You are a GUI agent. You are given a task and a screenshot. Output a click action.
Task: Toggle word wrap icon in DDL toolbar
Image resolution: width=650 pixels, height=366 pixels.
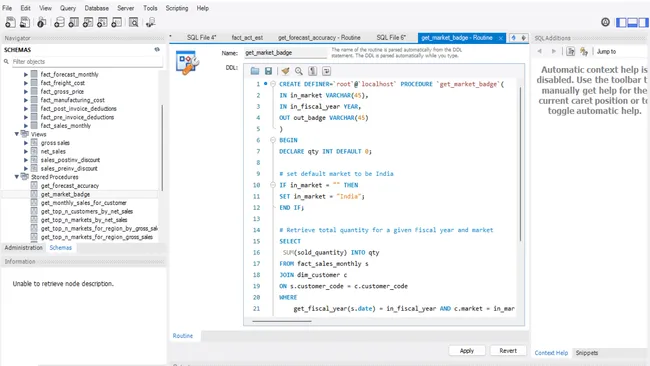[327, 71]
